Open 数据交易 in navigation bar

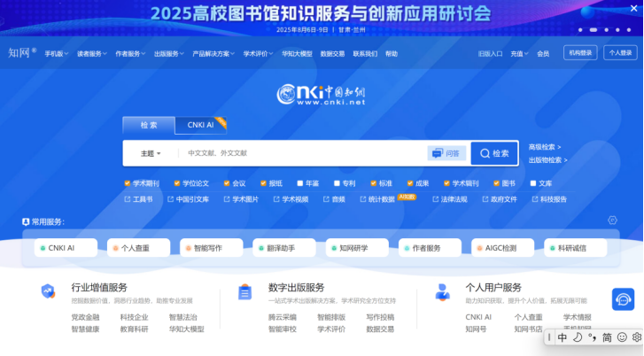[x=332, y=54]
